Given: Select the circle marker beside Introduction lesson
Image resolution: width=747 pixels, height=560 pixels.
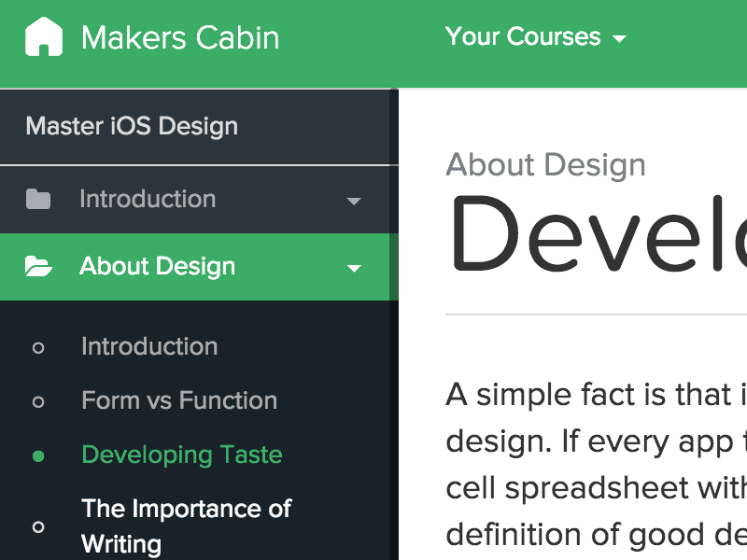Looking at the screenshot, I should click(x=38, y=346).
